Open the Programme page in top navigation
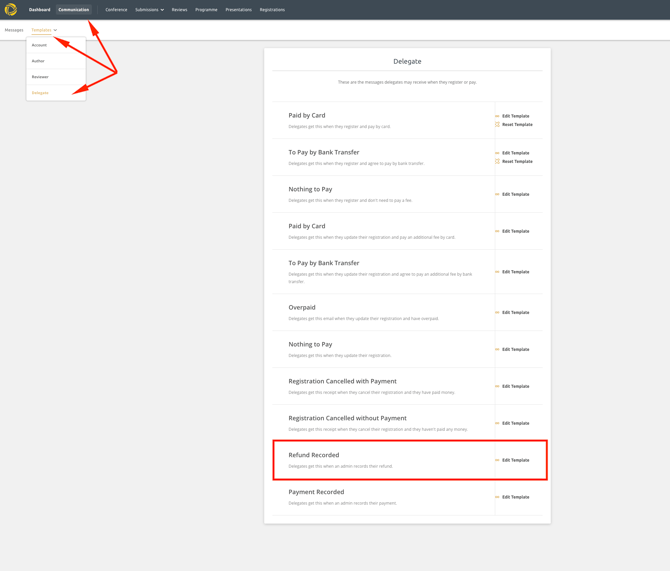The height and width of the screenshot is (571, 670). pyautogui.click(x=206, y=10)
